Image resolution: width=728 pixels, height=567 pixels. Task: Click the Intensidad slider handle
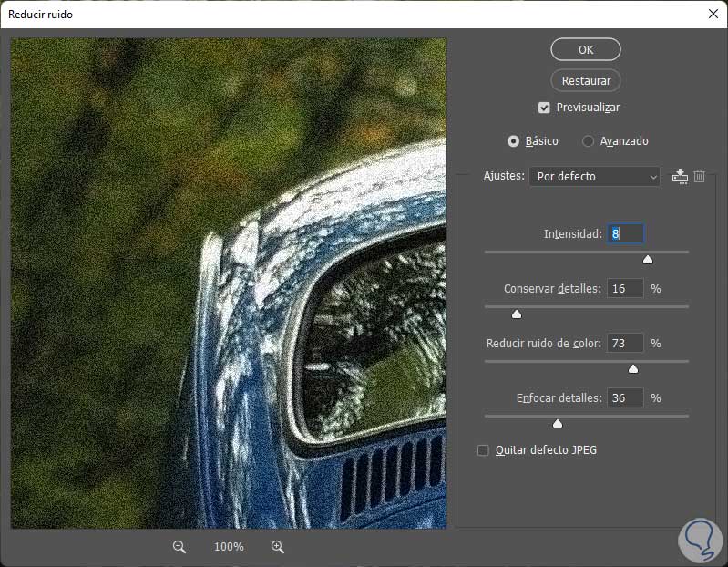pos(648,260)
